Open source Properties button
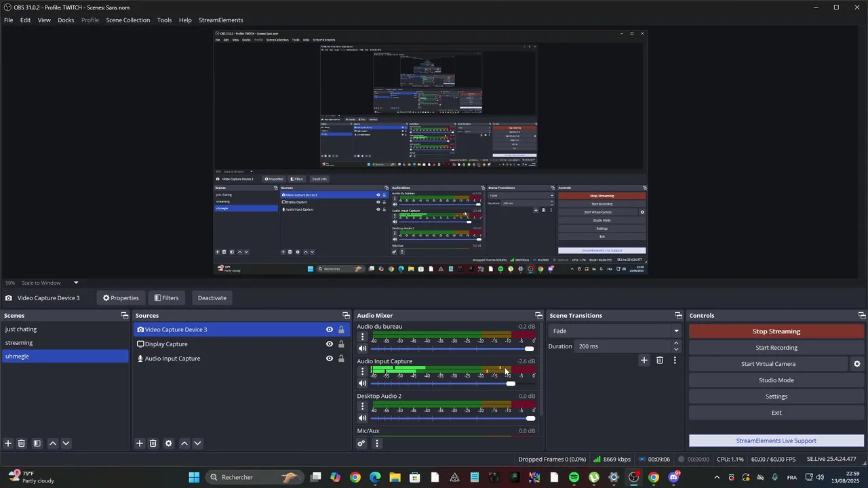Viewport: 868px width, 488px height. point(121,298)
